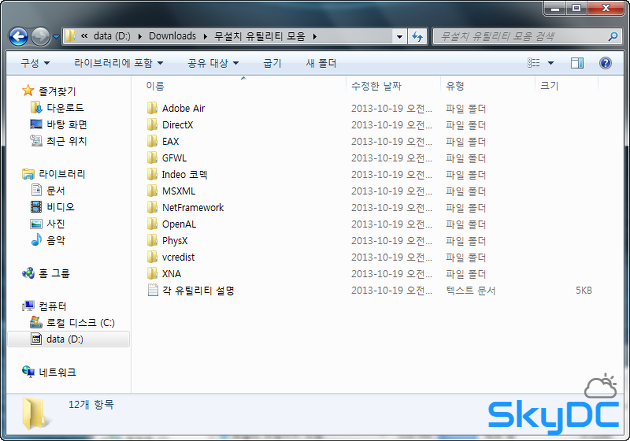The image size is (630, 441).
Task: Click the address bar folder icon
Action: [x=70, y=36]
